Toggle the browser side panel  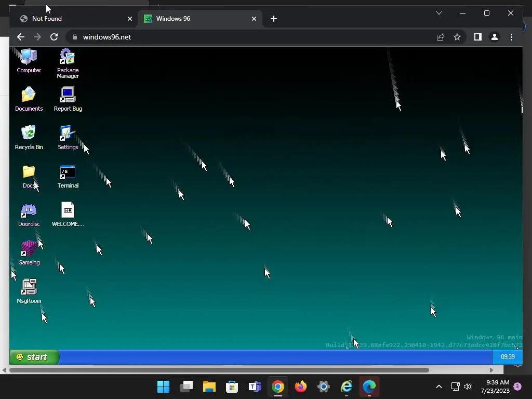[478, 37]
